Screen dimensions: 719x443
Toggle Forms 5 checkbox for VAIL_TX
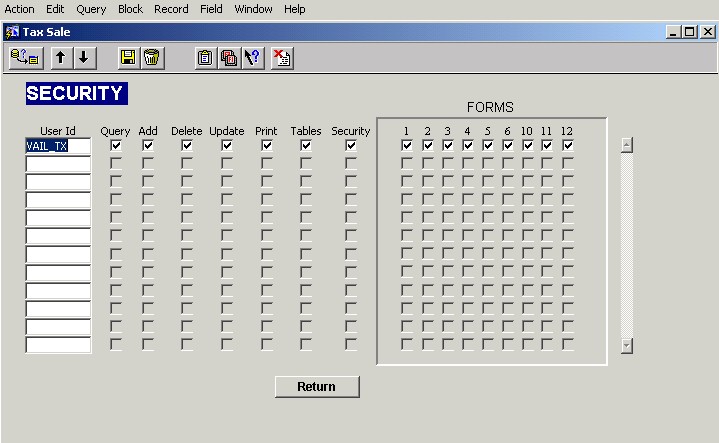tap(488, 146)
